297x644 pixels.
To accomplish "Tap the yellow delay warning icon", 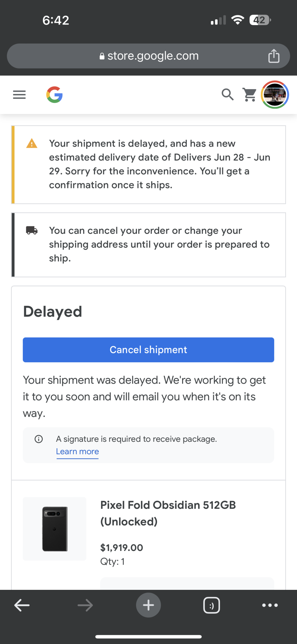I will pyautogui.click(x=32, y=143).
